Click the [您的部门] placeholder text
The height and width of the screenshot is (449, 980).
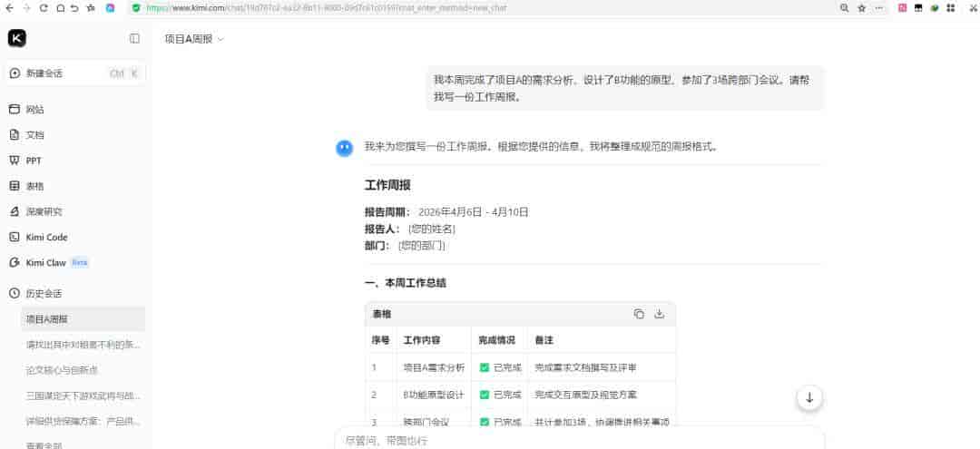point(422,246)
